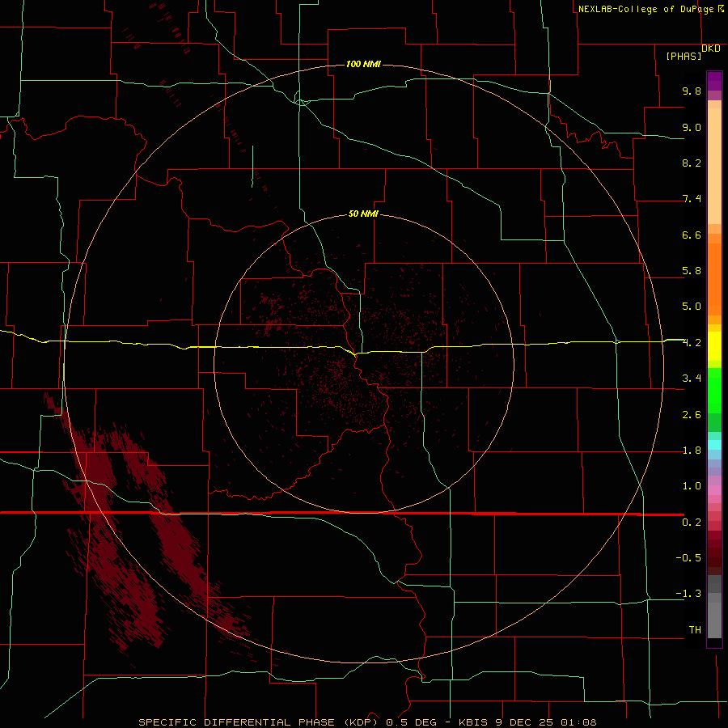Click the [PHAS] units label
Image resolution: width=728 pixels, height=728 pixels.
coord(684,57)
